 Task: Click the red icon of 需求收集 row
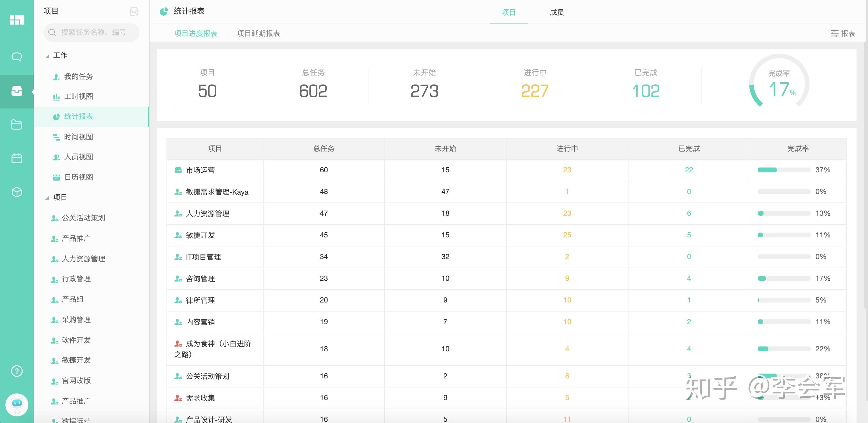pyautogui.click(x=178, y=398)
